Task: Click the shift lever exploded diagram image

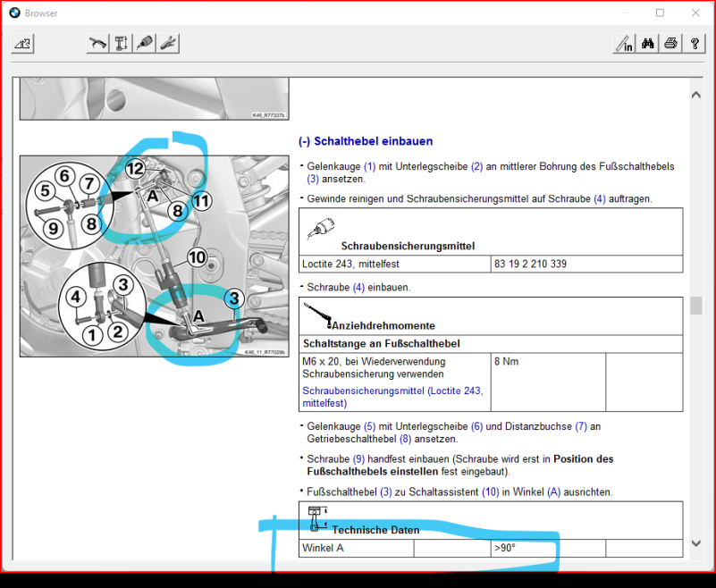Action: (x=154, y=256)
